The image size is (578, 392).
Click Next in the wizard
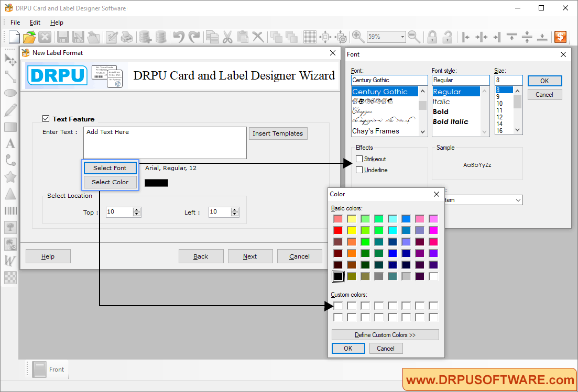click(x=250, y=256)
